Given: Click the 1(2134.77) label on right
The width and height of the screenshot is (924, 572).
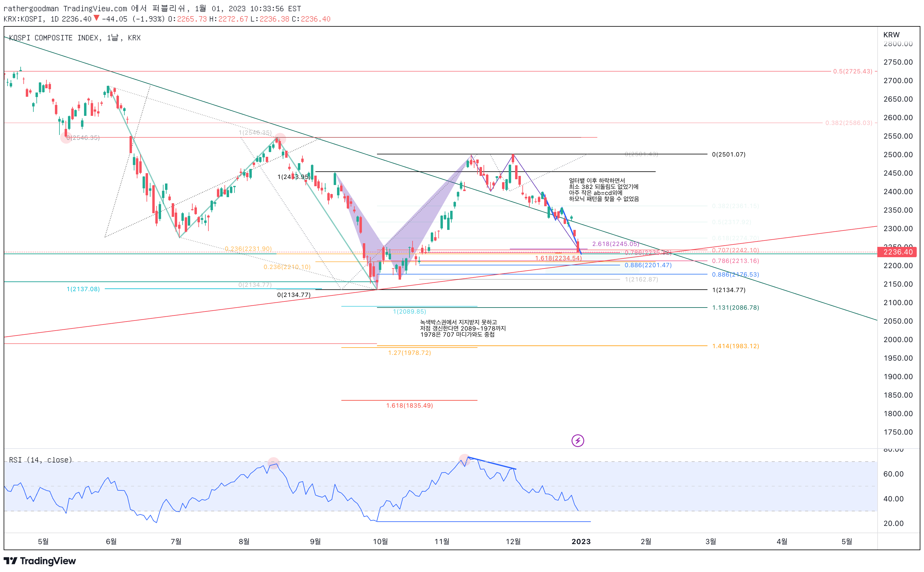Looking at the screenshot, I should (728, 290).
